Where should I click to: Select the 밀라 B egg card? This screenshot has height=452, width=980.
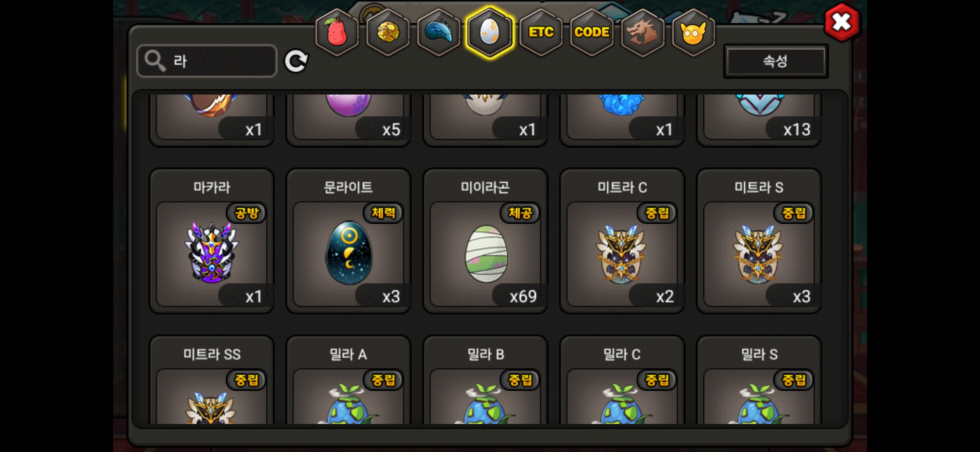pos(485,380)
